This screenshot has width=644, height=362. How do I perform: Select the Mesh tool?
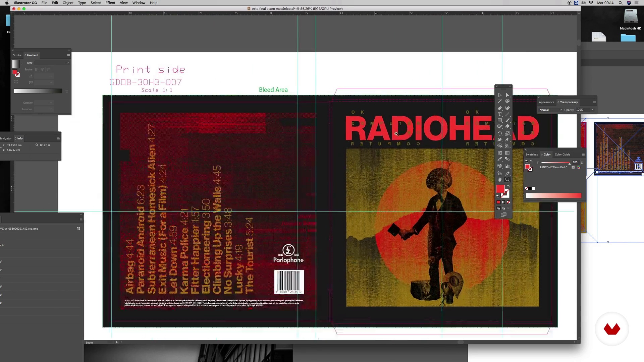click(x=500, y=153)
